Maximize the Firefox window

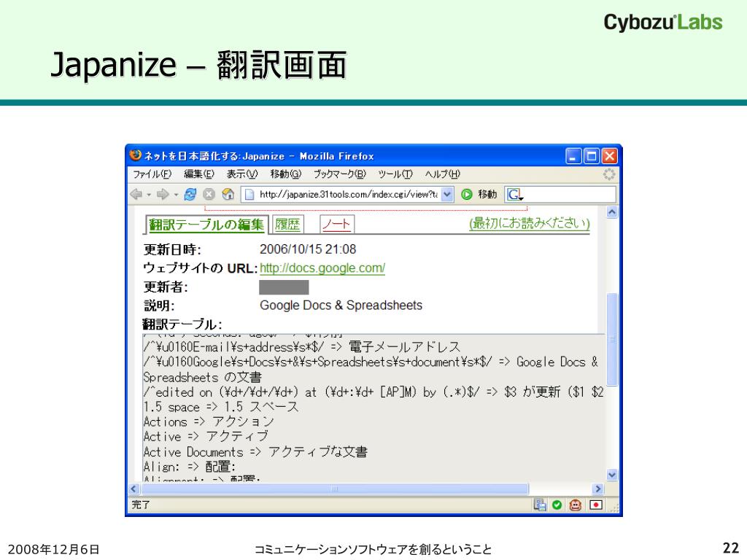[592, 156]
